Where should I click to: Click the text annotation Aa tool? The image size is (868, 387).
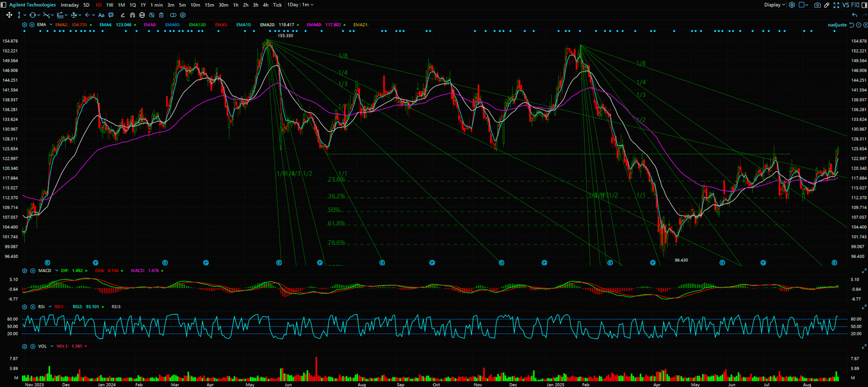[x=101, y=15]
